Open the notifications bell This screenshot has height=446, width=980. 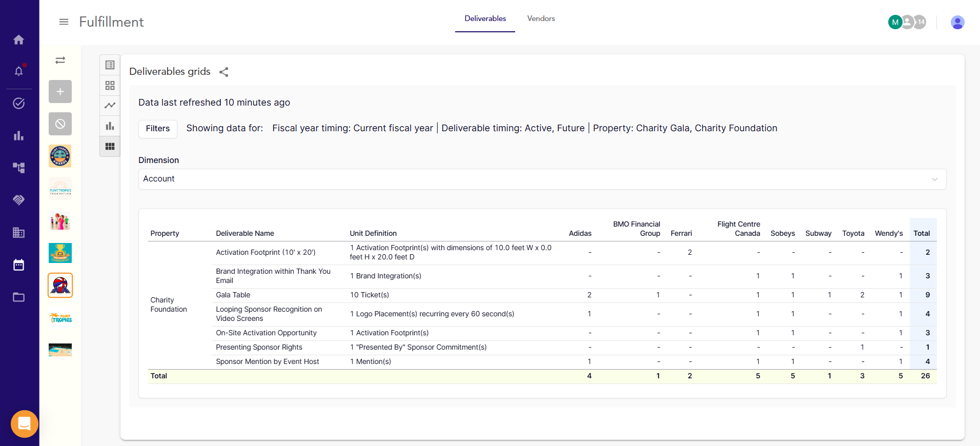(19, 71)
